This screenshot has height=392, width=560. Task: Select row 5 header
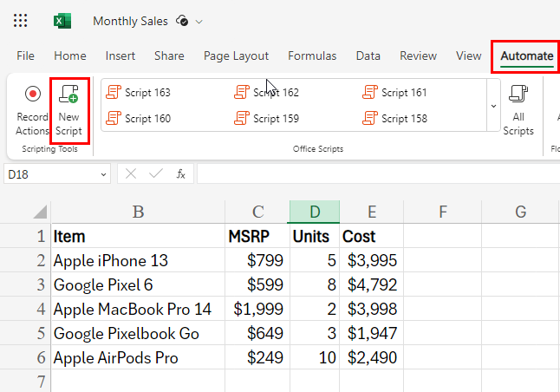(x=25, y=333)
